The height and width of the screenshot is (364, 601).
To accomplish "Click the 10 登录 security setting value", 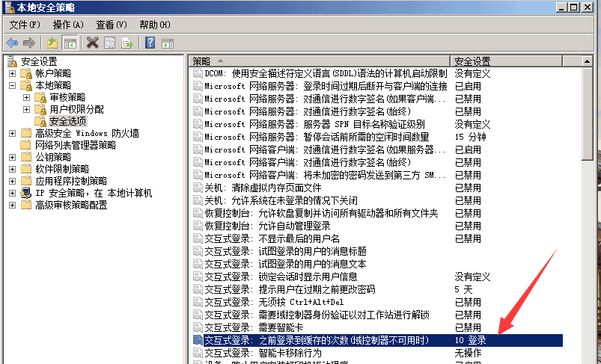I will (x=470, y=340).
